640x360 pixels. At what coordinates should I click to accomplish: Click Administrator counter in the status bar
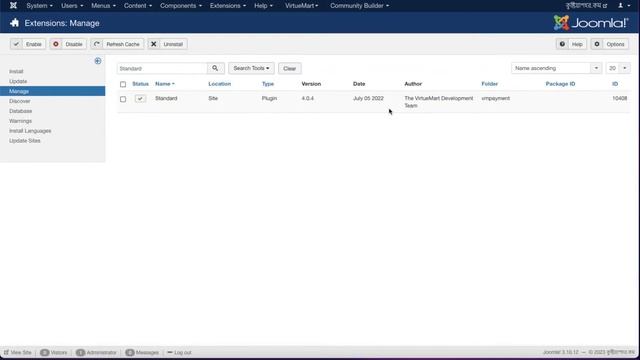pos(96,352)
